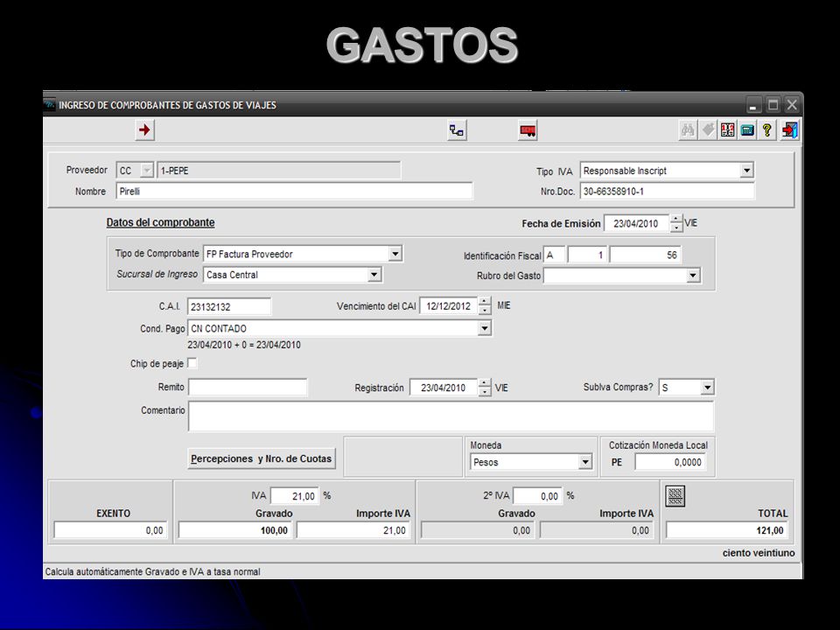
Task: Maximize the Gastos de Viajes window
Action: pyautogui.click(x=773, y=105)
